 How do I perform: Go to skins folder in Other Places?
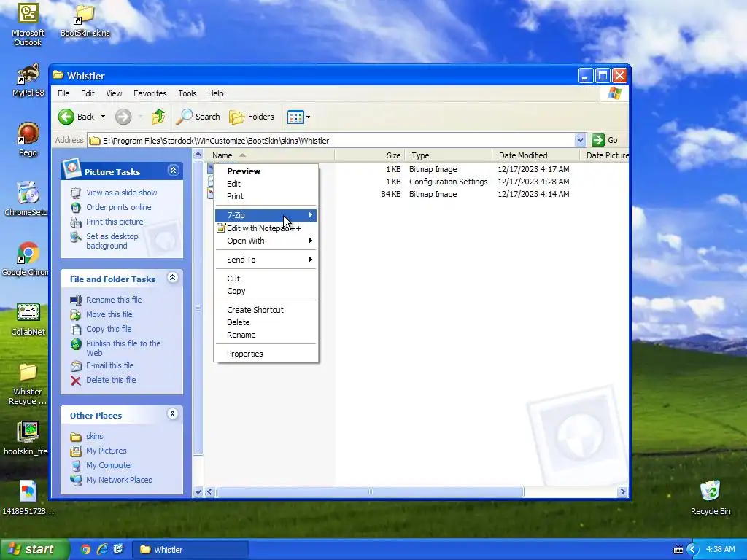pyautogui.click(x=94, y=436)
